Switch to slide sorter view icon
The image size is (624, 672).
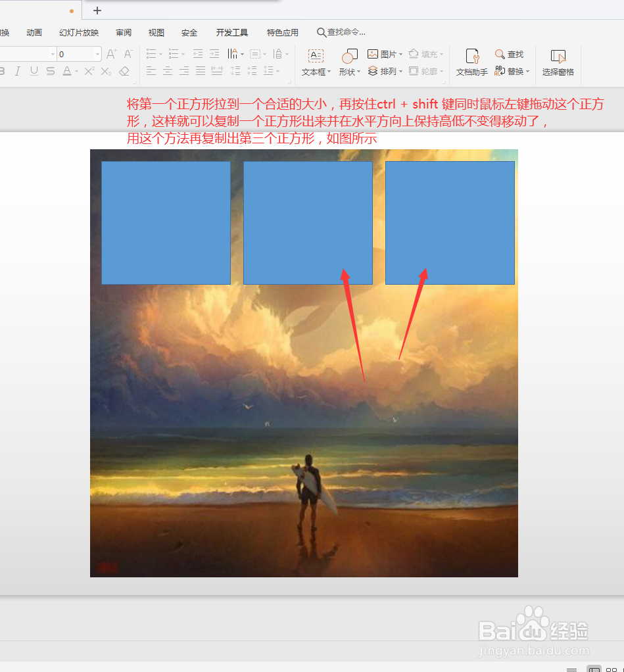612,669
